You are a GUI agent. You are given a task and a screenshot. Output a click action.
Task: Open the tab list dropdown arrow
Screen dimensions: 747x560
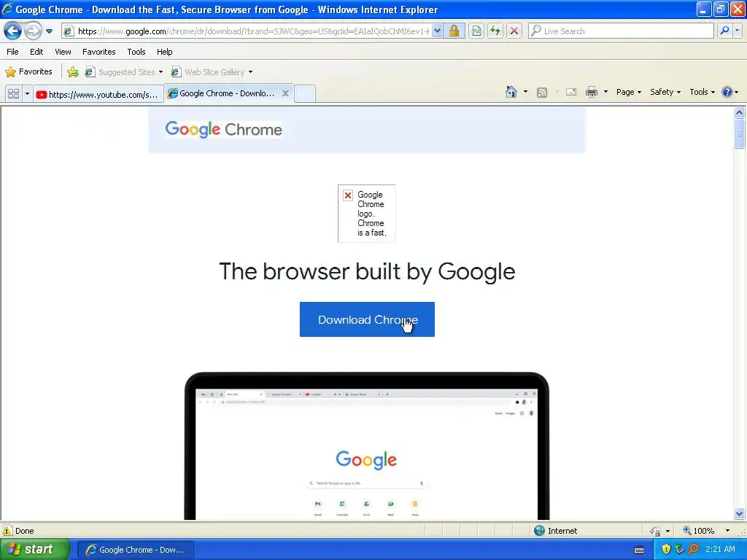click(27, 94)
